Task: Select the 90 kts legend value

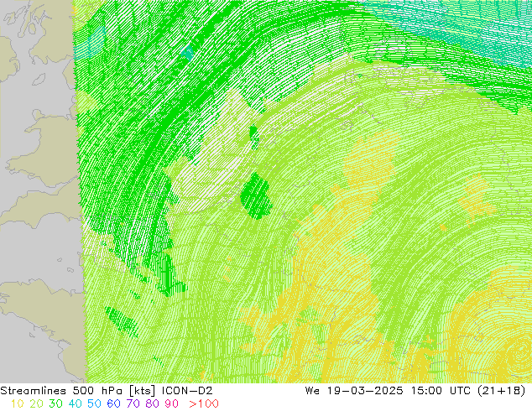Action: click(172, 404)
